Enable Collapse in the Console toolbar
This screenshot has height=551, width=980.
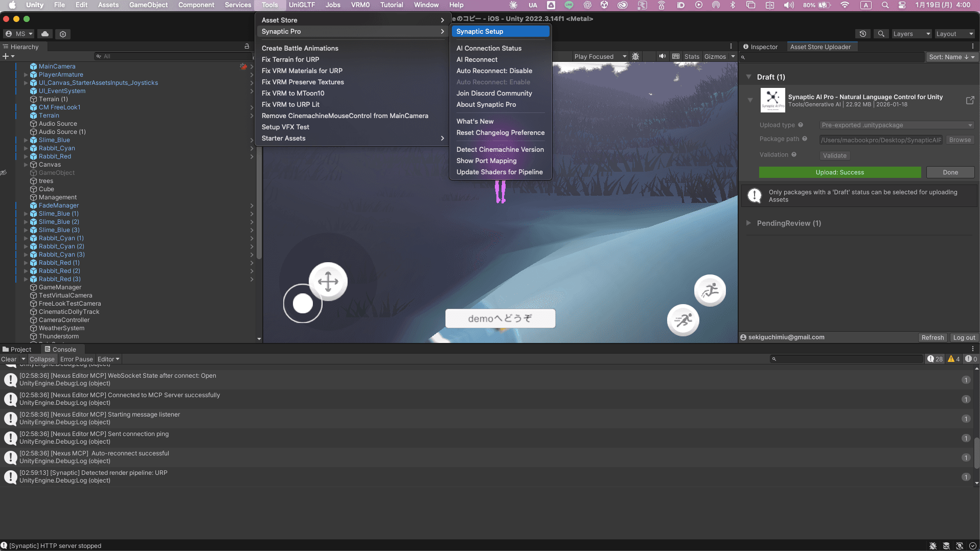[x=42, y=359]
